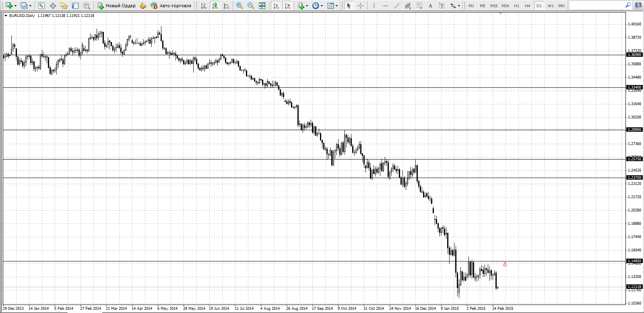Switch to the M15 timeframe
The width and height of the screenshot is (644, 313).
pyautogui.click(x=494, y=6)
